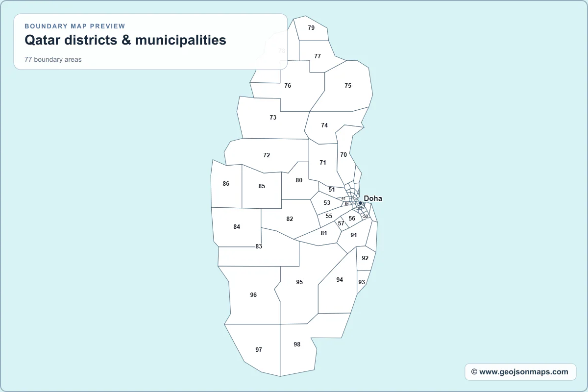Select map district labeled 72

(x=267, y=155)
